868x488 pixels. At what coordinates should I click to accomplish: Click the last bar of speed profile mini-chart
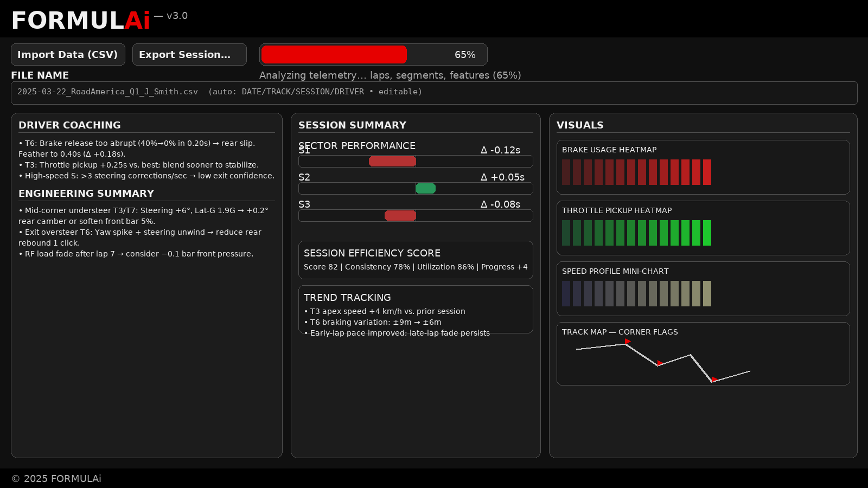tap(707, 293)
